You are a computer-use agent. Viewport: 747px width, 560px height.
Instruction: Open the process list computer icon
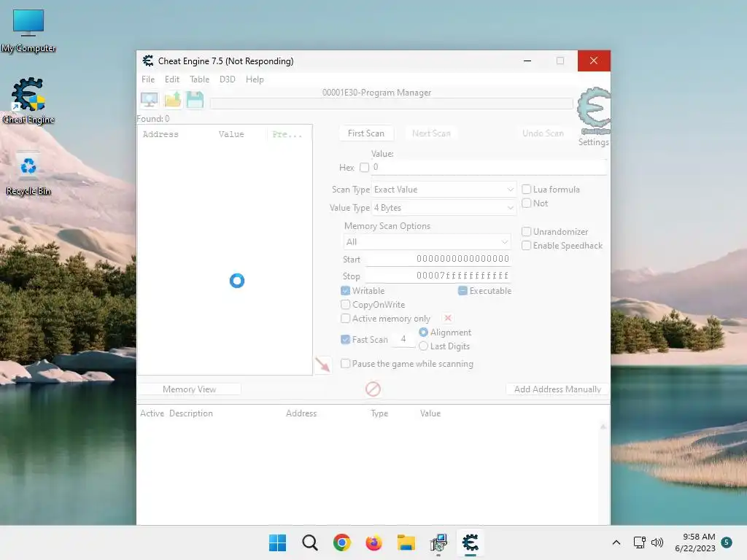pyautogui.click(x=149, y=100)
